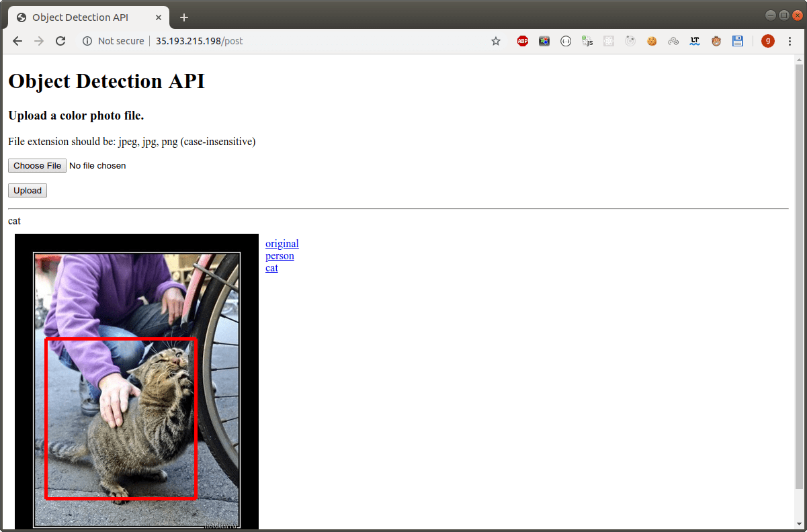Open a new browser tab
Screen dimensions: 807x532
tap(184, 17)
